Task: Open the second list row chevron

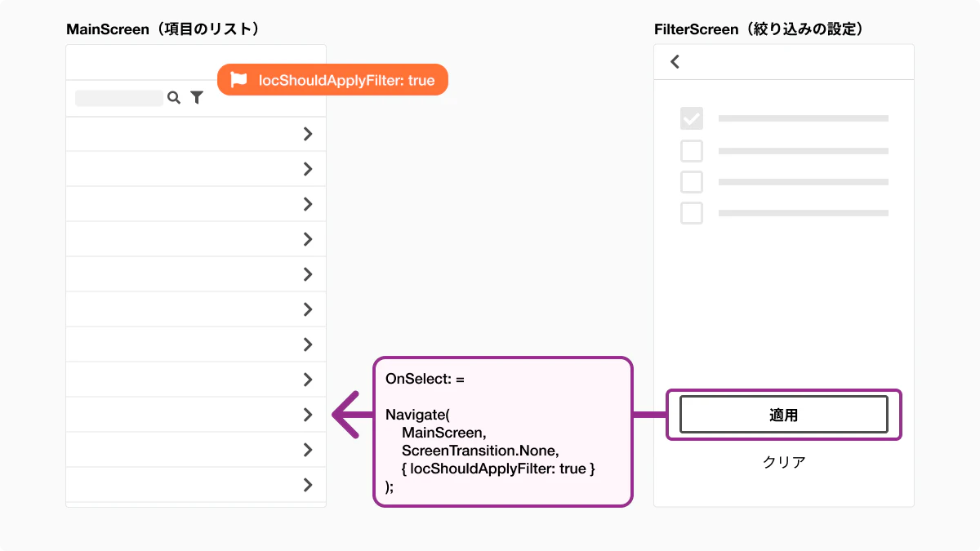Action: pyautogui.click(x=308, y=169)
